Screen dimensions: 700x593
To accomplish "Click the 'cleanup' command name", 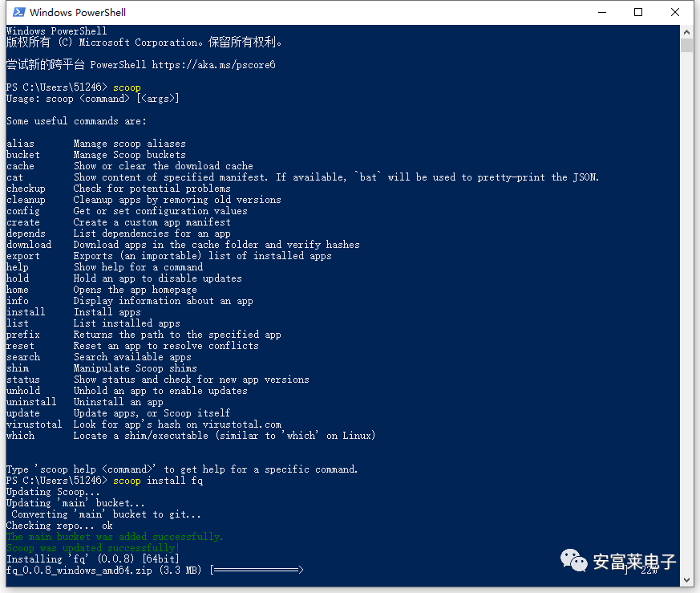I will (26, 200).
